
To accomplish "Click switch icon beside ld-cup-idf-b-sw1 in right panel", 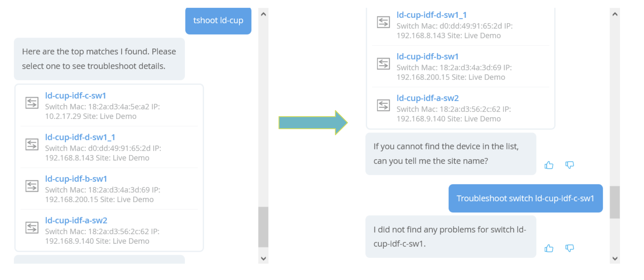I will click(383, 64).
